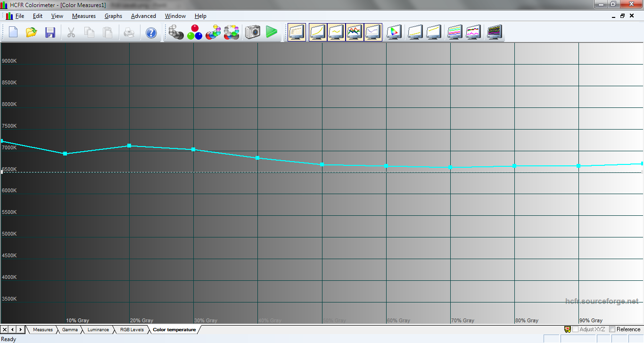This screenshot has height=343, width=644.
Task: Click the 70% Gray data point
Action: click(451, 167)
